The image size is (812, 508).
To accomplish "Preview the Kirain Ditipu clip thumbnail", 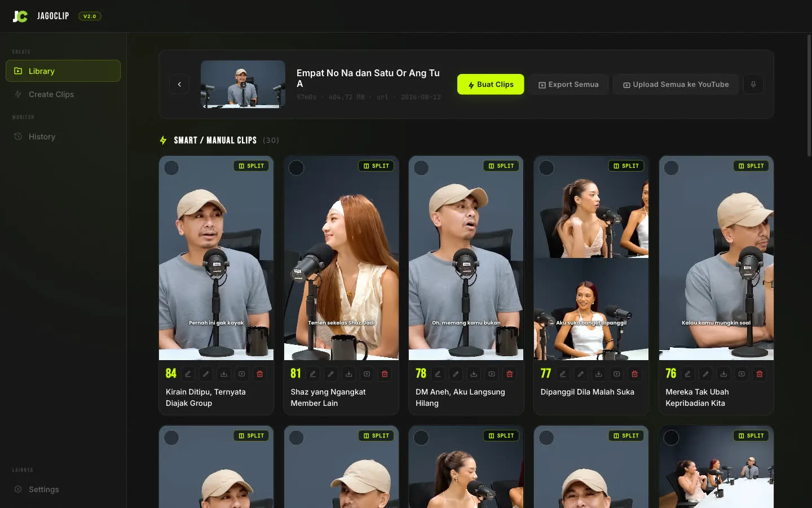I will point(216,258).
